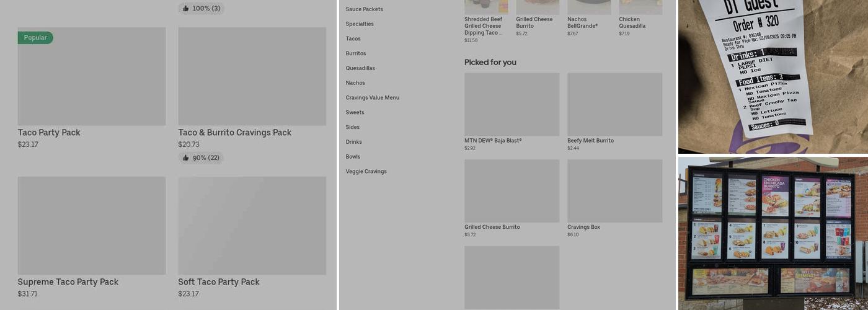The height and width of the screenshot is (310, 868).
Task: Click the $7.67 price
Action: (573, 33)
